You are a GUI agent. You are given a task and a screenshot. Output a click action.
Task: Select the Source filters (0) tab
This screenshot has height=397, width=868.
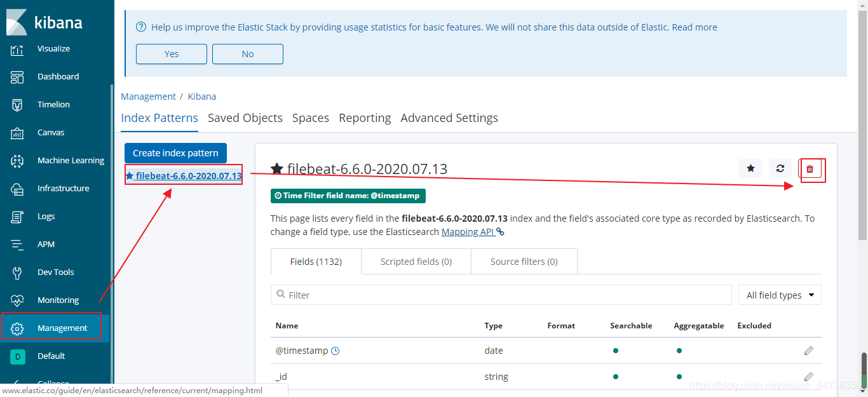[x=524, y=262]
